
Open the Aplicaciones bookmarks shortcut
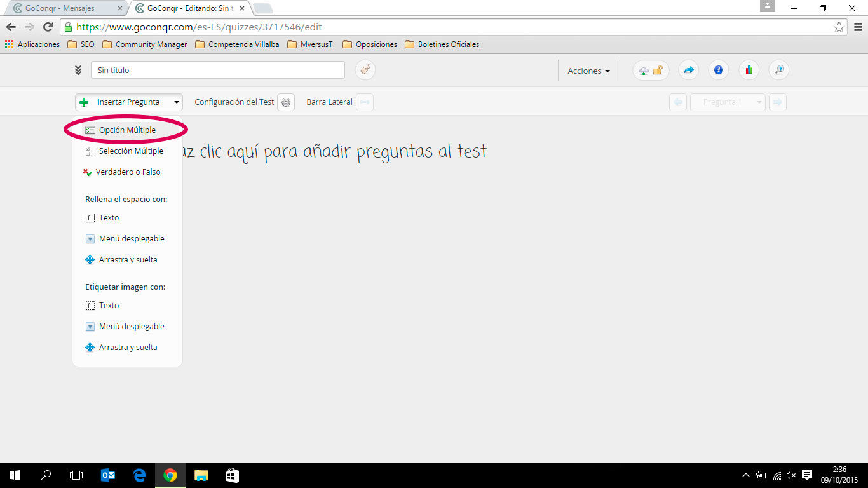pos(32,44)
